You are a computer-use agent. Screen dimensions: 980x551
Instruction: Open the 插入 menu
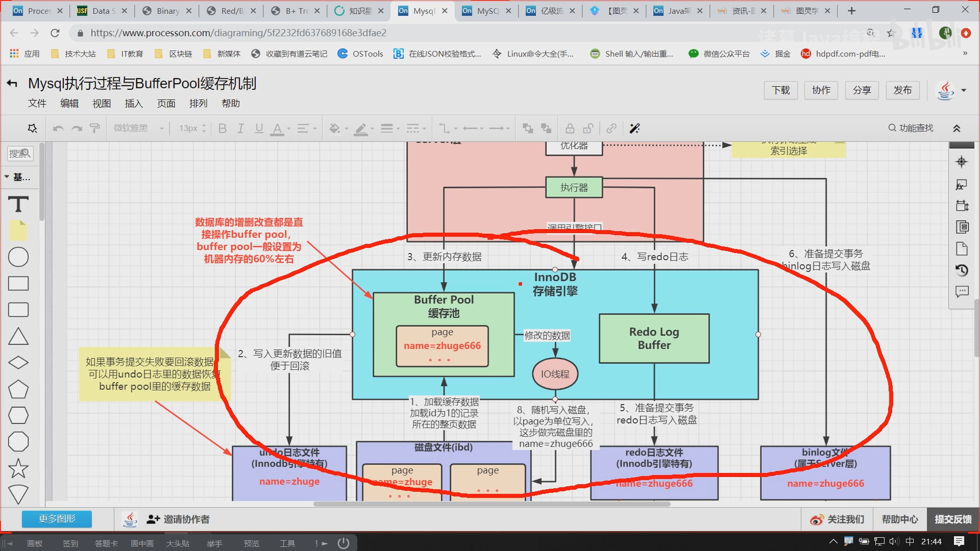point(134,104)
